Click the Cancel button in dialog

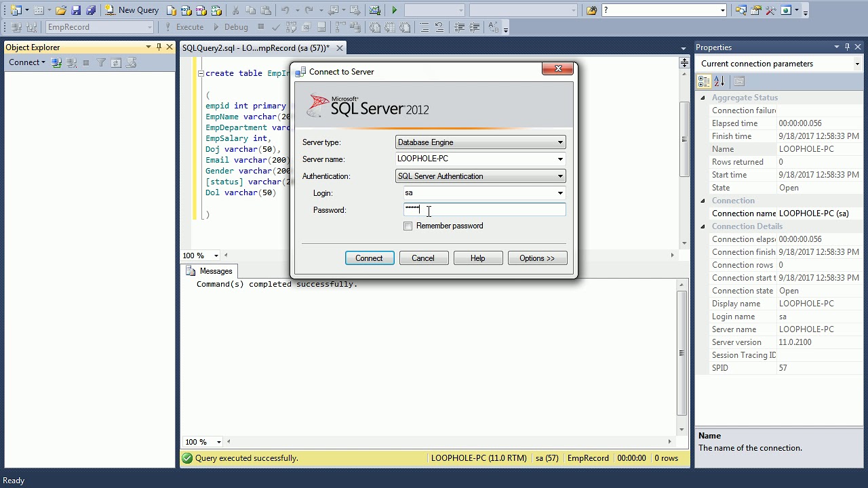(x=423, y=258)
